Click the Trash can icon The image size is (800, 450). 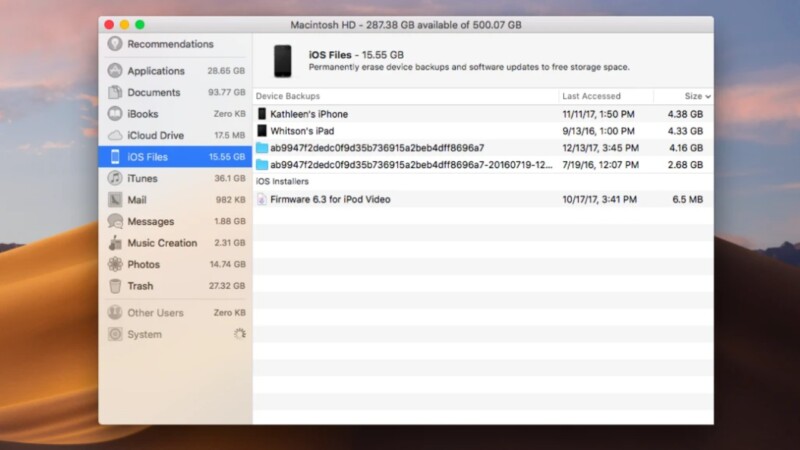point(115,286)
